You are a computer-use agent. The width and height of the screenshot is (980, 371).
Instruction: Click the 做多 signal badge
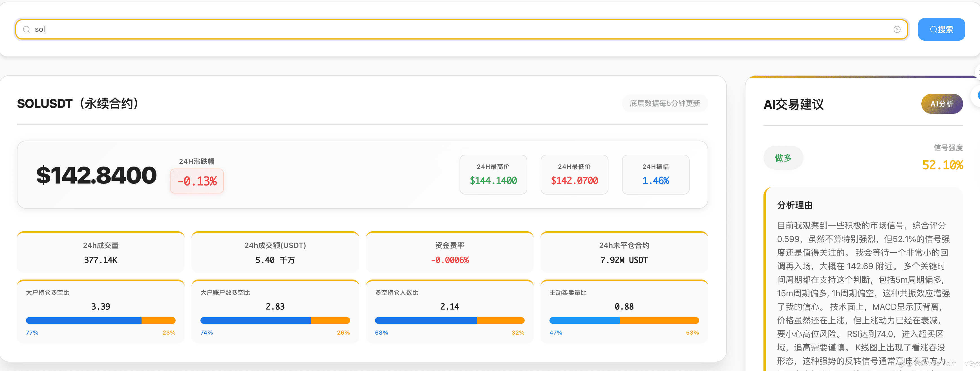(x=783, y=158)
